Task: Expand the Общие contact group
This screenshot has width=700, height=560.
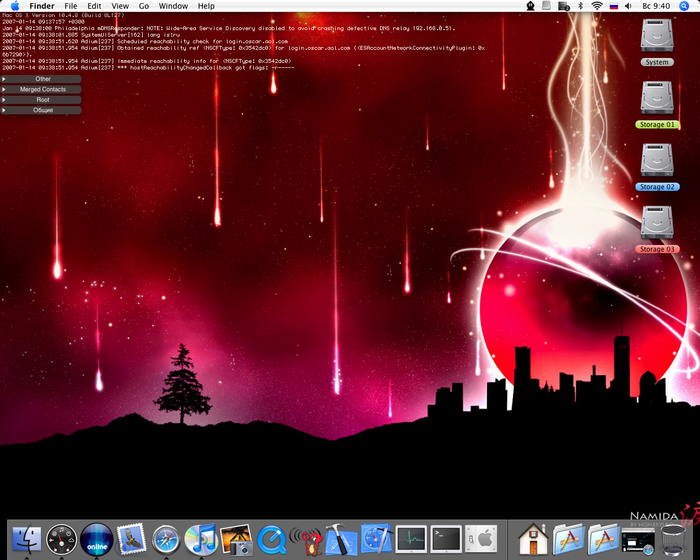Action: (x=42, y=110)
